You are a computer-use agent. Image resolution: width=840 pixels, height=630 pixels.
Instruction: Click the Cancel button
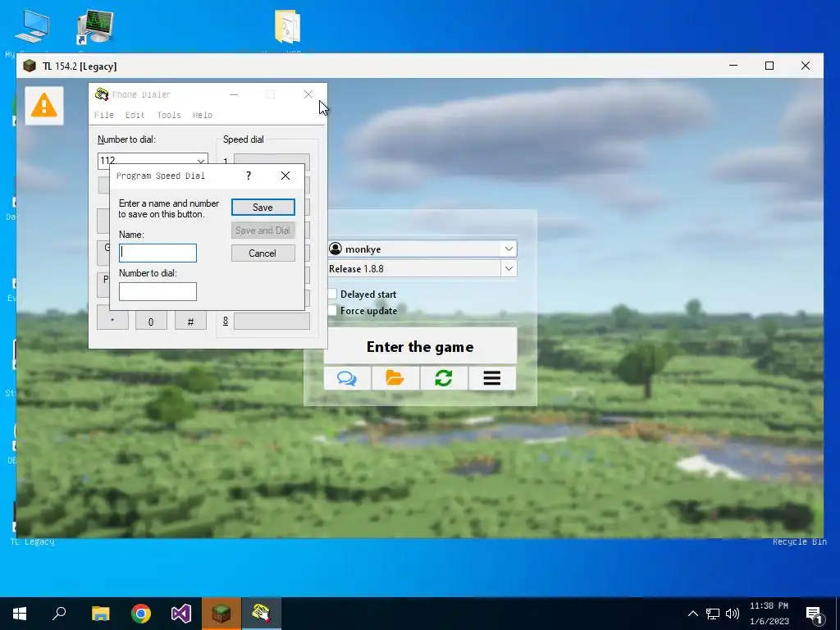pyautogui.click(x=263, y=253)
